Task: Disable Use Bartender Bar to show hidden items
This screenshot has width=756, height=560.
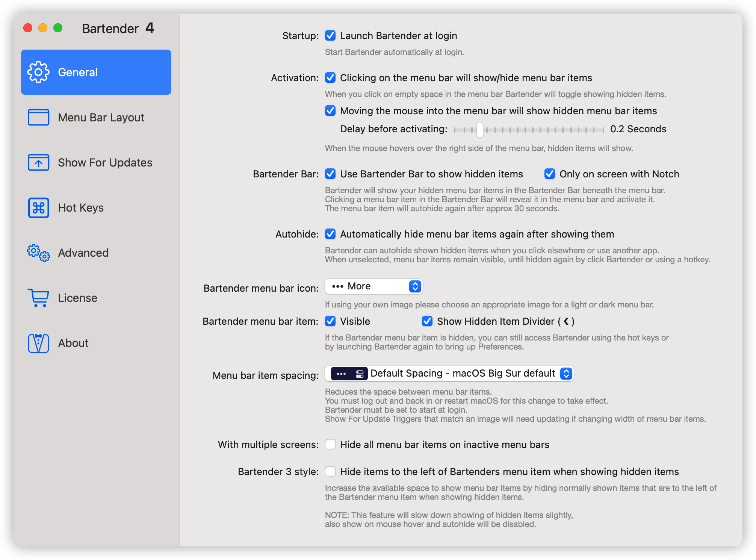Action: 330,174
